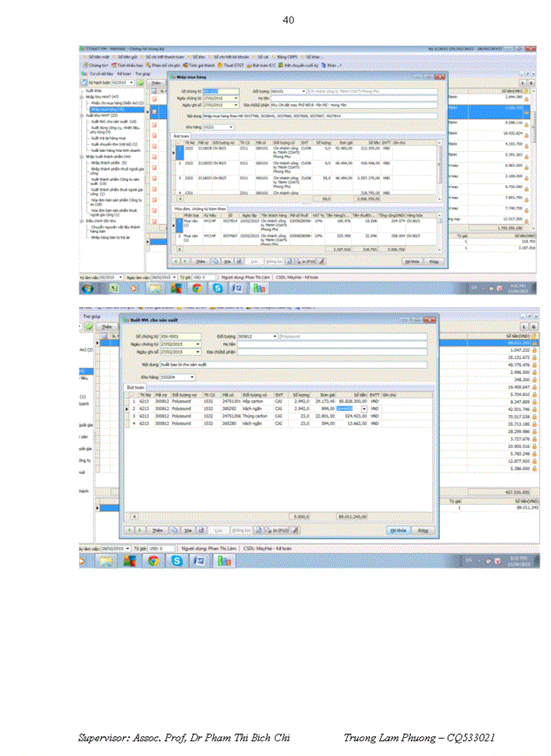Click Sửa button in Xuất NVL dialog

coord(188,530)
